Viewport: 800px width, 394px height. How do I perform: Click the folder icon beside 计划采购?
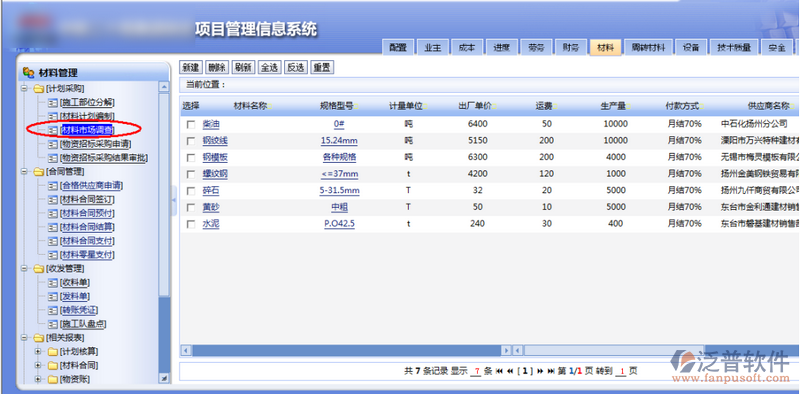tap(38, 89)
